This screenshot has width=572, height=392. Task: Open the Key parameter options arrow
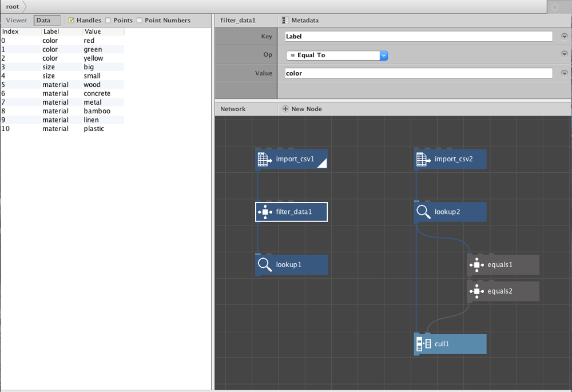(565, 36)
